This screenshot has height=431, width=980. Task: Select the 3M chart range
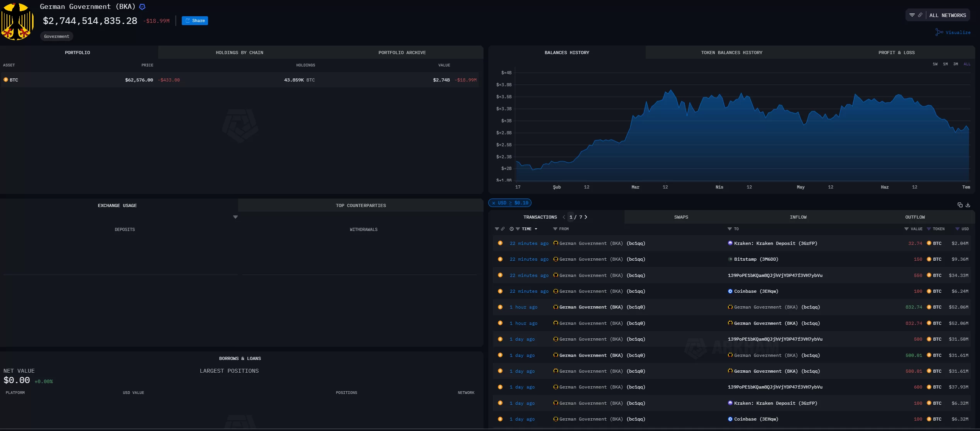pos(955,64)
